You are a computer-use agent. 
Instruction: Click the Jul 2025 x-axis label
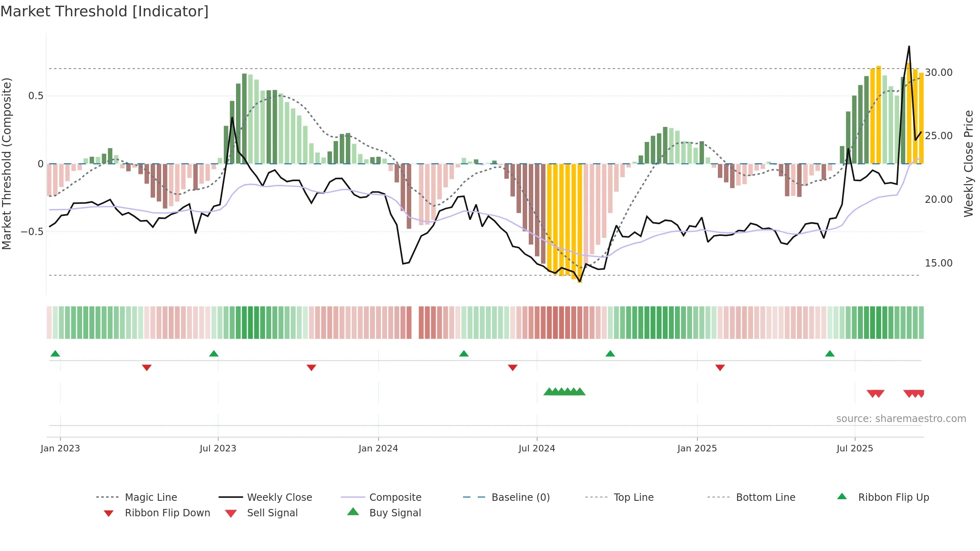click(855, 449)
